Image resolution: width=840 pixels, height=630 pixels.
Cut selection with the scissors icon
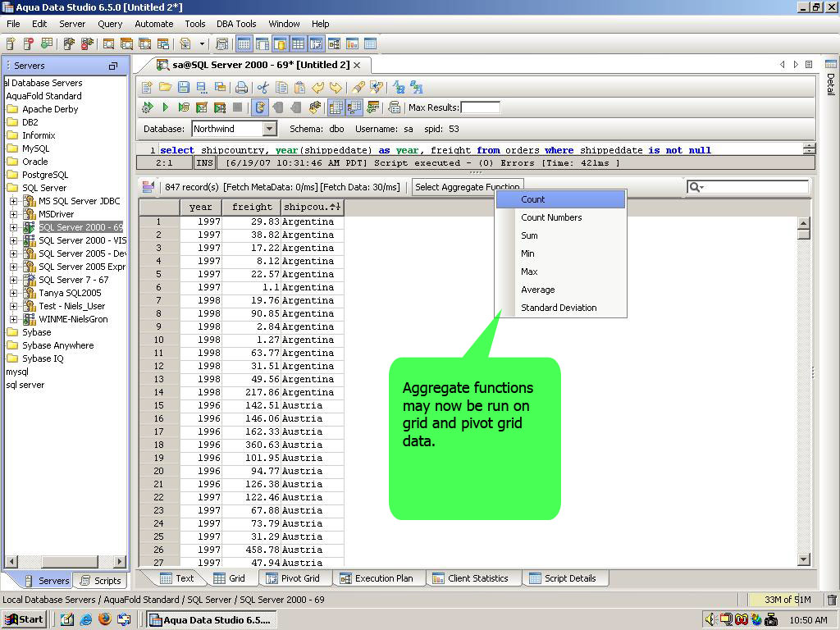262,87
